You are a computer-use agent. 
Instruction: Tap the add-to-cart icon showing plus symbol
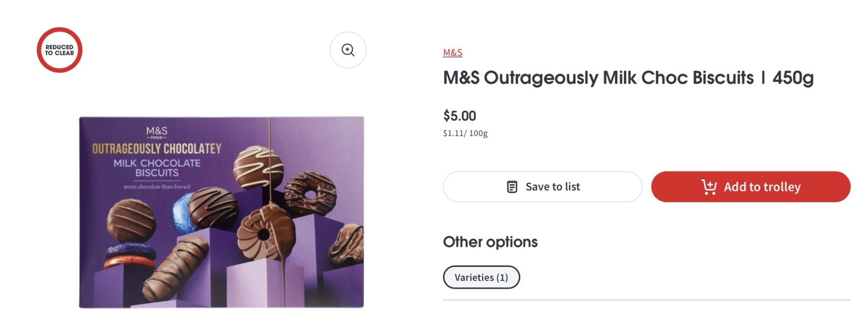tap(710, 186)
